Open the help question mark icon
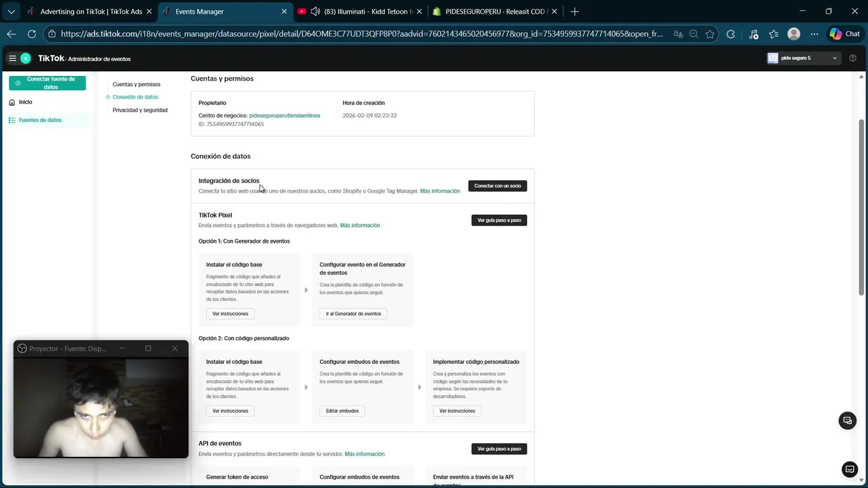The height and width of the screenshot is (488, 868). point(852,58)
